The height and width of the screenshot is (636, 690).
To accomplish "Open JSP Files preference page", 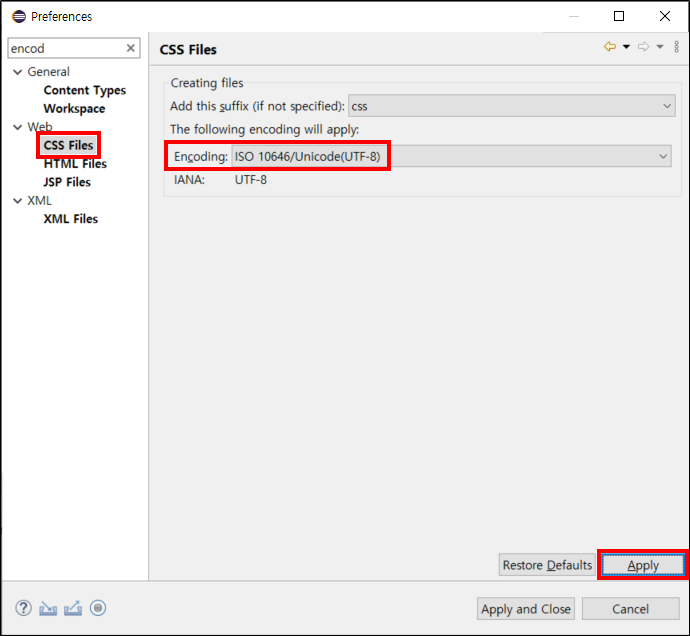I will (67, 182).
